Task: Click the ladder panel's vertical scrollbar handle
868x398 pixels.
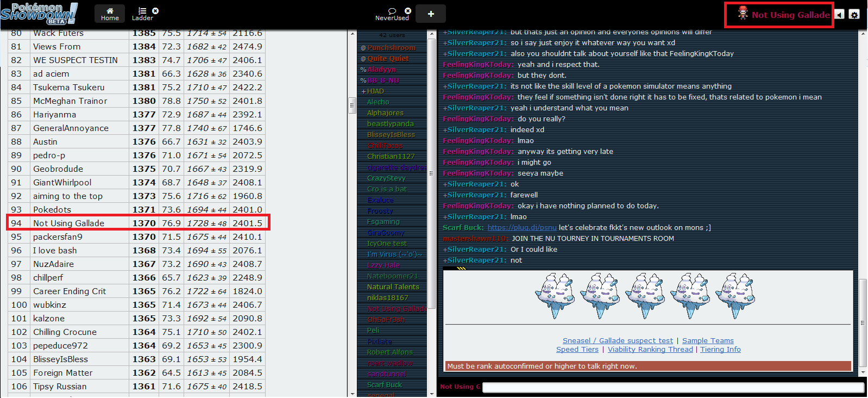Action: pos(352,105)
